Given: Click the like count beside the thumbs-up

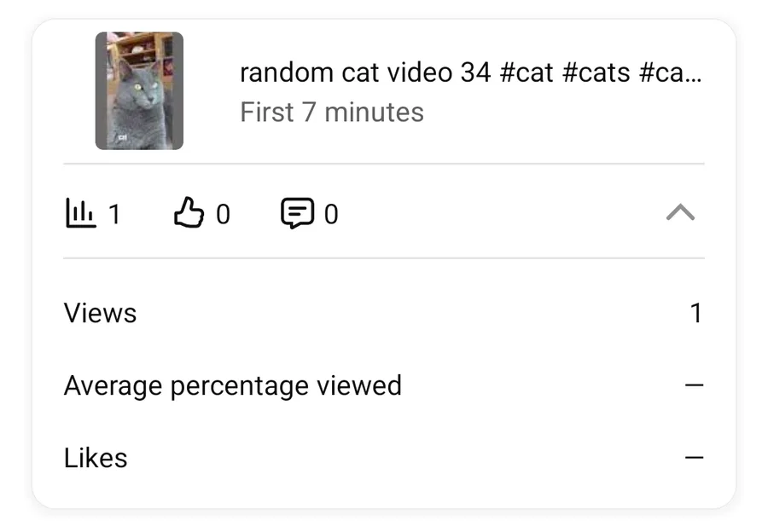Looking at the screenshot, I should point(223,214).
